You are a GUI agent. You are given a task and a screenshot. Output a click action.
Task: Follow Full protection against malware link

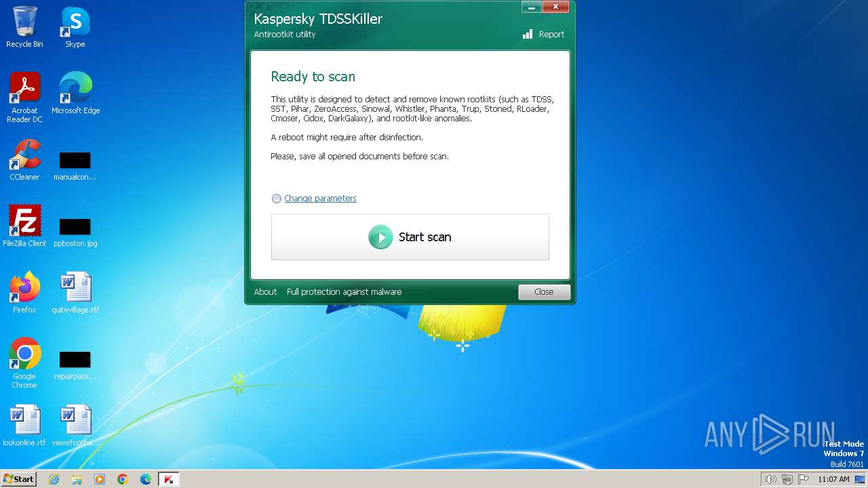coord(344,292)
